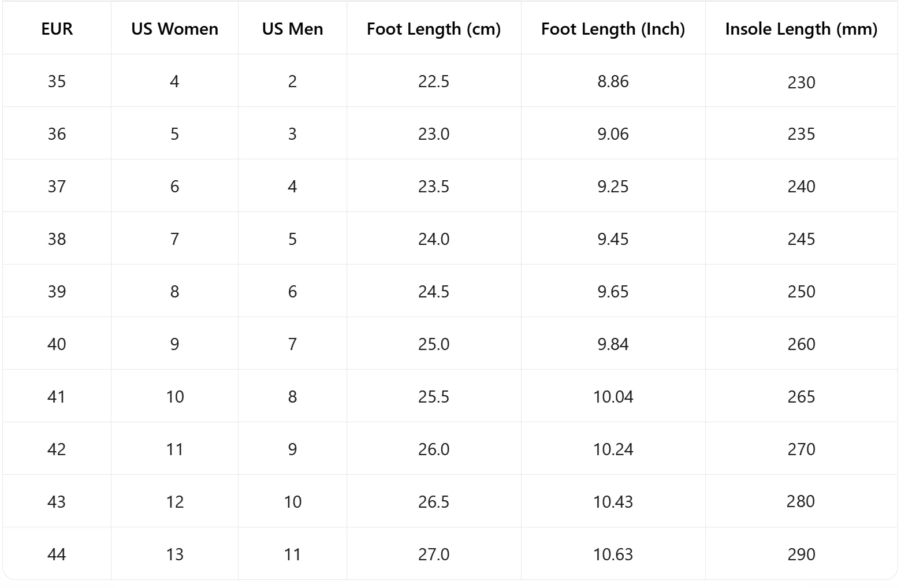901x588 pixels.
Task: Click the 9.65 inch foot length cell
Action: pos(613,291)
